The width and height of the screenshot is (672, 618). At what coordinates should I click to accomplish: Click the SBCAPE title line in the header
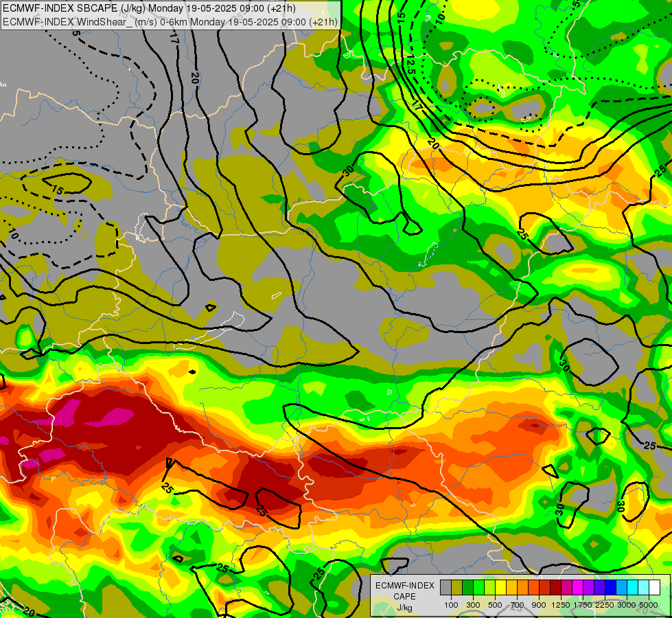pos(149,8)
